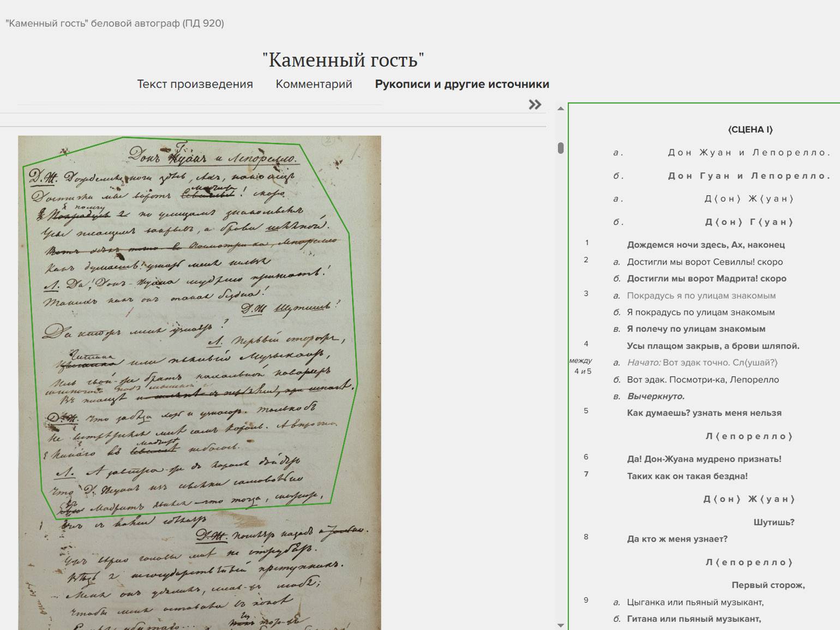
Task: Select line 'Дождемся ночи здесь, Ах, наконец'
Action: (x=705, y=245)
